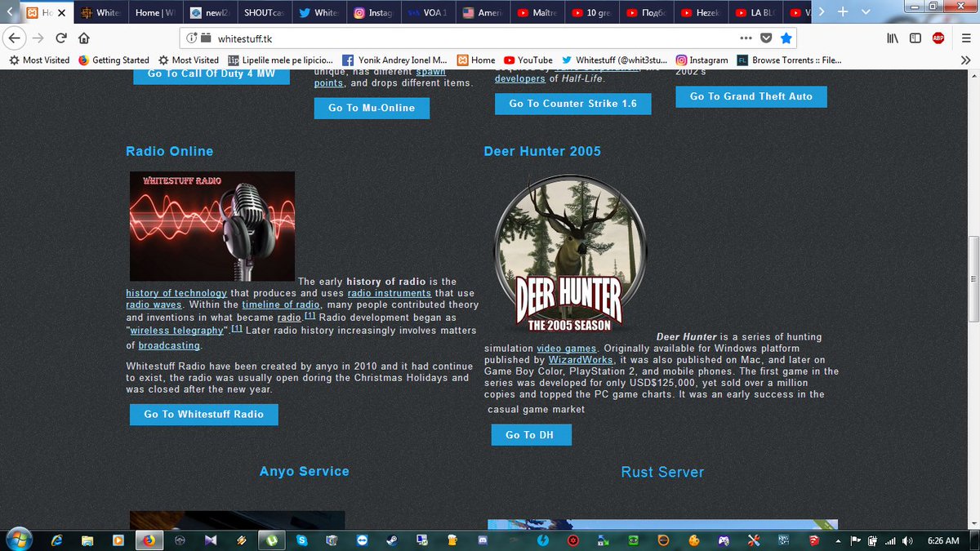Open the site information icon in address bar
980x551 pixels.
pyautogui.click(x=190, y=38)
